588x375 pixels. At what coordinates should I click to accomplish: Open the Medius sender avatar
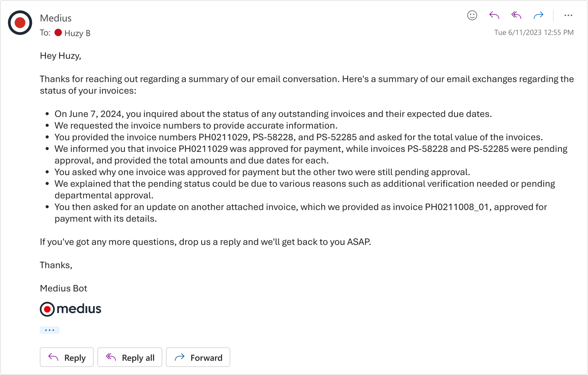pyautogui.click(x=20, y=23)
